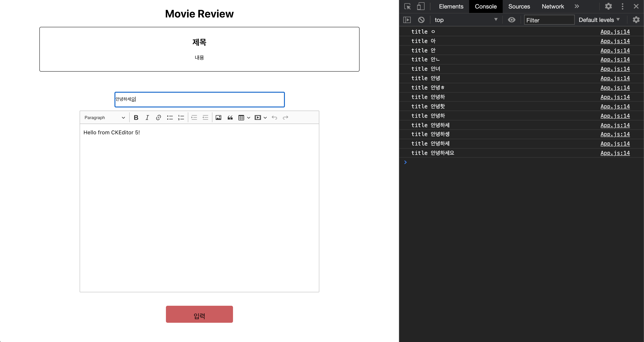Clear the console log

(421, 20)
